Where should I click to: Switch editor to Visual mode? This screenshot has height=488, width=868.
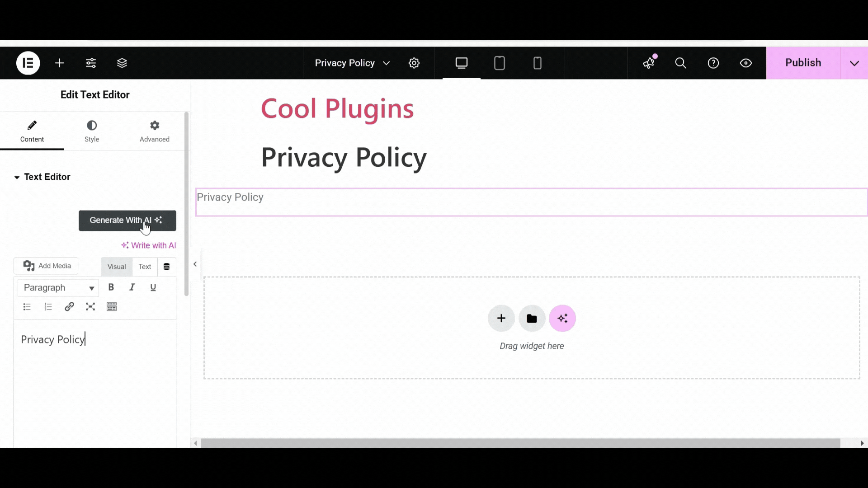coord(117,267)
